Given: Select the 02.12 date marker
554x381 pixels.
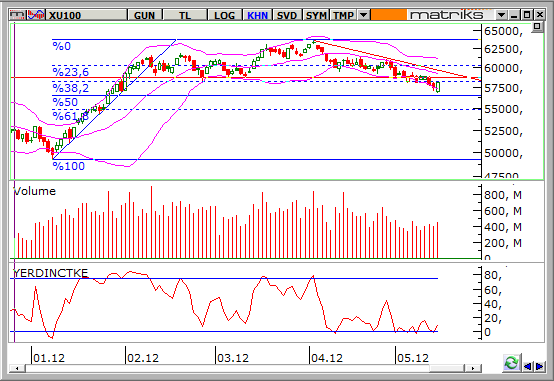Looking at the screenshot, I should (143, 358).
